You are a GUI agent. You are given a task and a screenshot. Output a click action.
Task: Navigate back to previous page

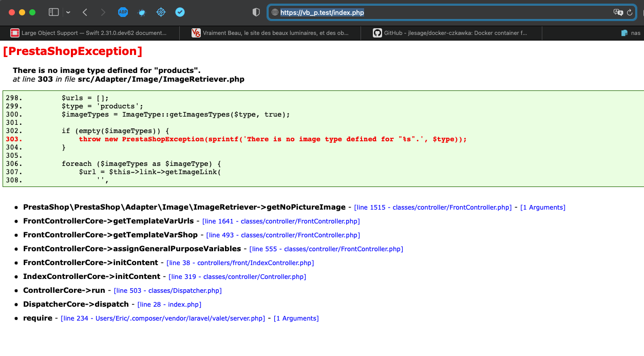click(x=85, y=12)
